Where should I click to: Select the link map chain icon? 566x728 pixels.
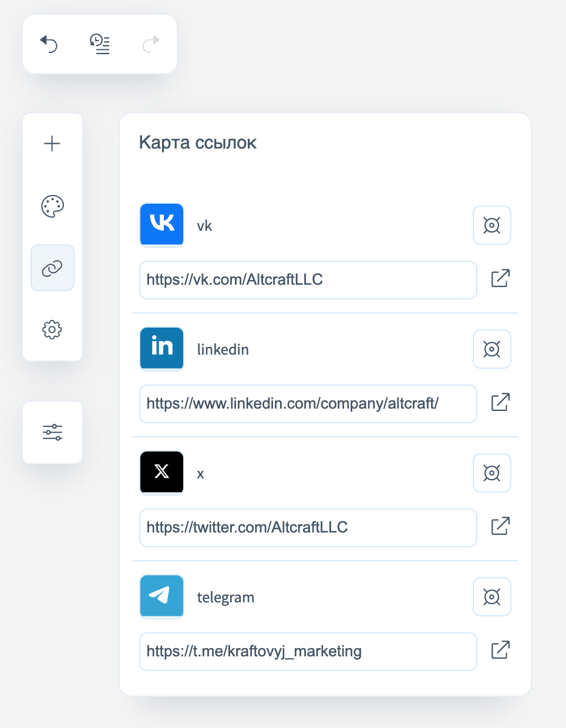point(52,268)
